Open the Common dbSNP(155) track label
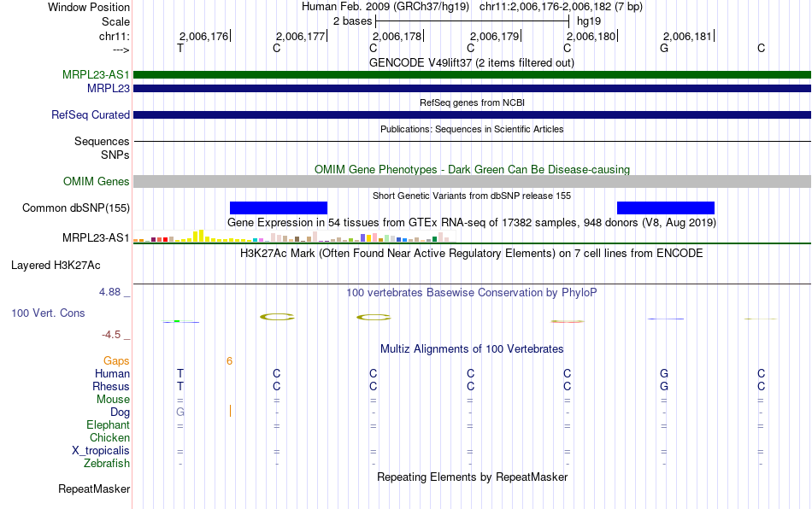The height and width of the screenshot is (509, 812). click(76, 208)
